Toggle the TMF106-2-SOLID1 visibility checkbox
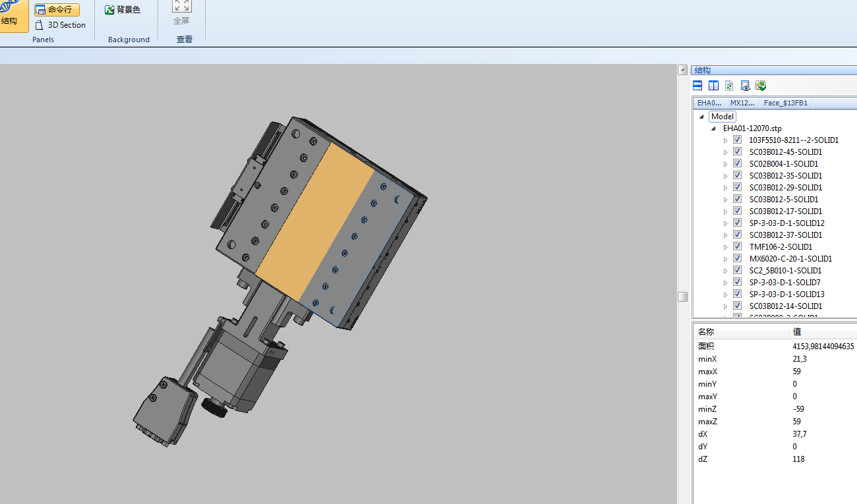857x504 pixels. (x=738, y=247)
